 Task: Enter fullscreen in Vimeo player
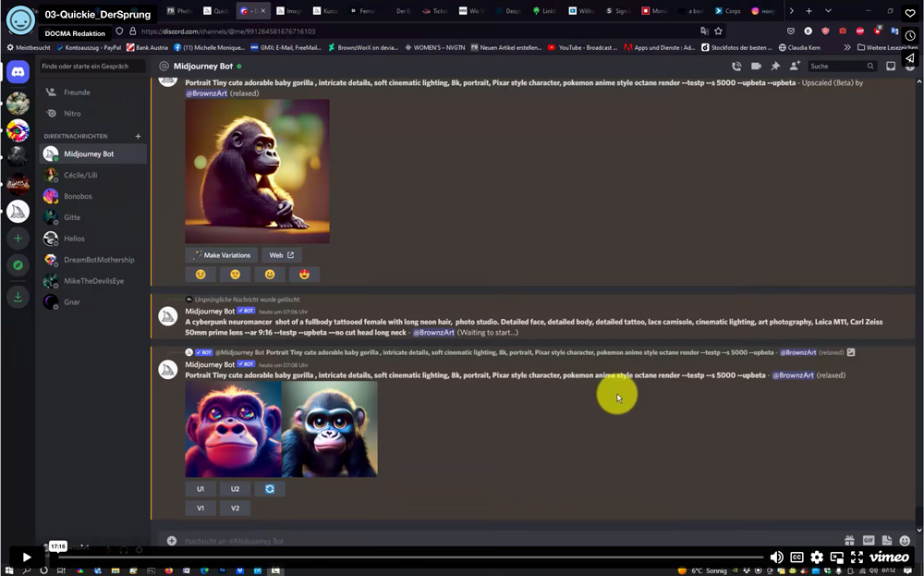857,558
